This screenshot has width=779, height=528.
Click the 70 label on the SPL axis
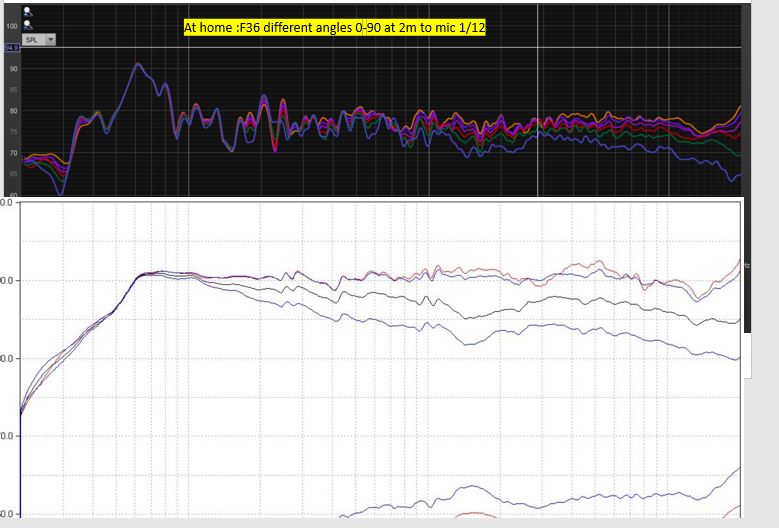pyautogui.click(x=13, y=153)
